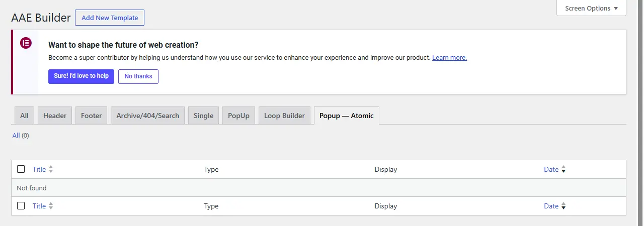Click the All (0) filter link
Viewport: 644px width, 226px height.
(x=21, y=136)
